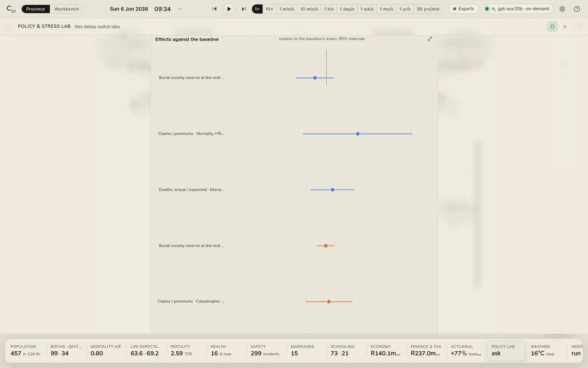The height and width of the screenshot is (368, 588).
Task: Select 1x simulation speed
Action: click(x=257, y=9)
